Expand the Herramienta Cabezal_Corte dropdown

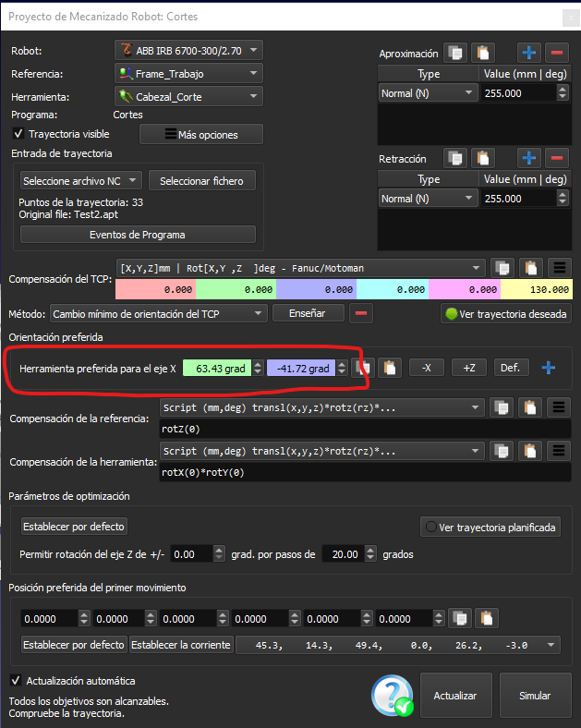point(188,96)
